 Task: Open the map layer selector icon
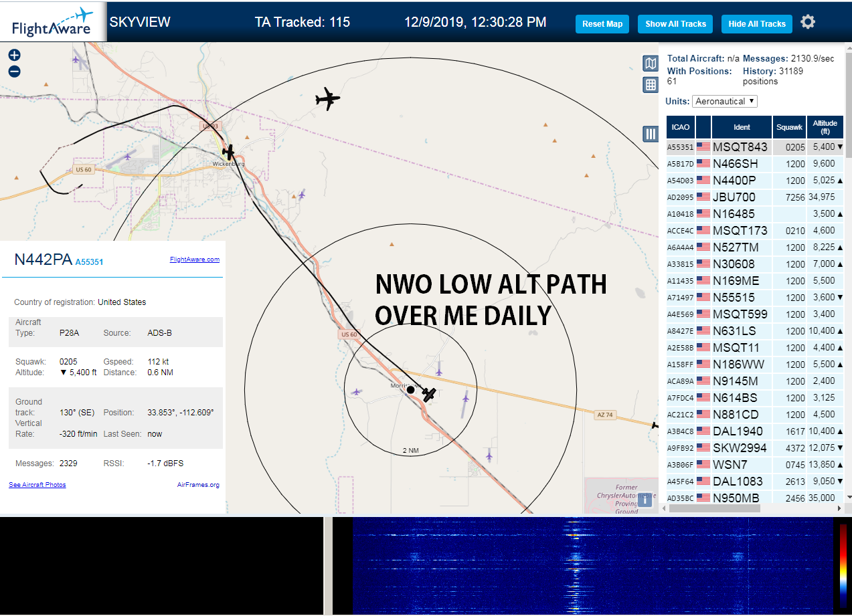click(651, 64)
